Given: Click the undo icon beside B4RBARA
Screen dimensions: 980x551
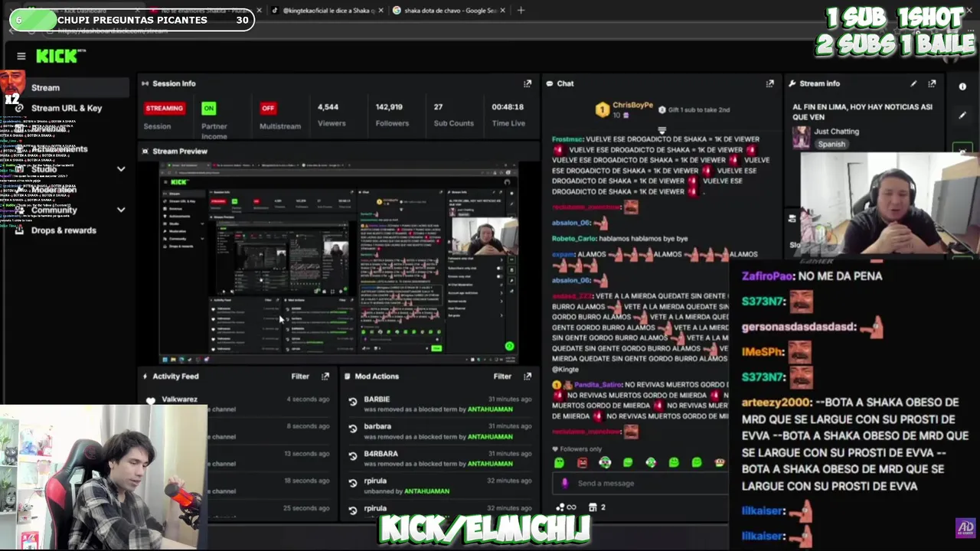Looking at the screenshot, I should [x=353, y=456].
